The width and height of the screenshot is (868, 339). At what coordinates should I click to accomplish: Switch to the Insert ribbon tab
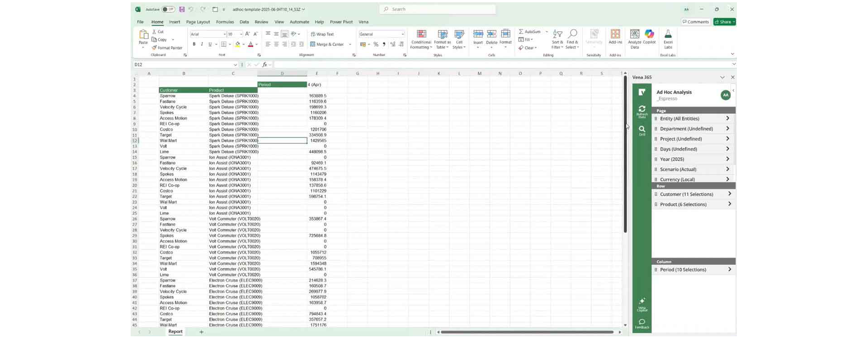(x=175, y=22)
